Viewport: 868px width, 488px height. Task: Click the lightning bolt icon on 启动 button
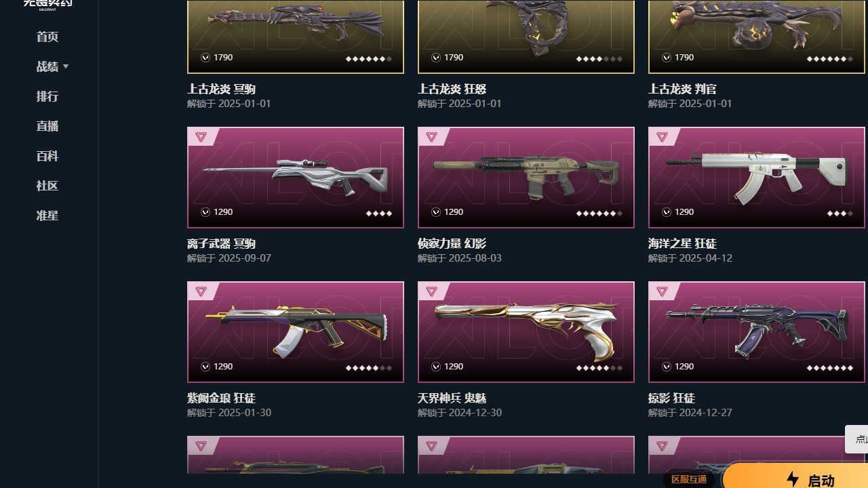[793, 479]
